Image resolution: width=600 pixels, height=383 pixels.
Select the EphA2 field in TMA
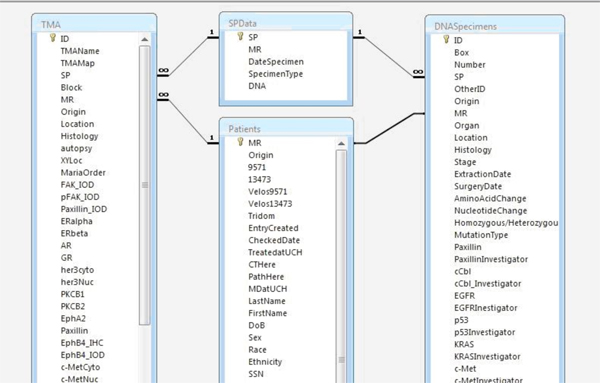[x=73, y=319]
